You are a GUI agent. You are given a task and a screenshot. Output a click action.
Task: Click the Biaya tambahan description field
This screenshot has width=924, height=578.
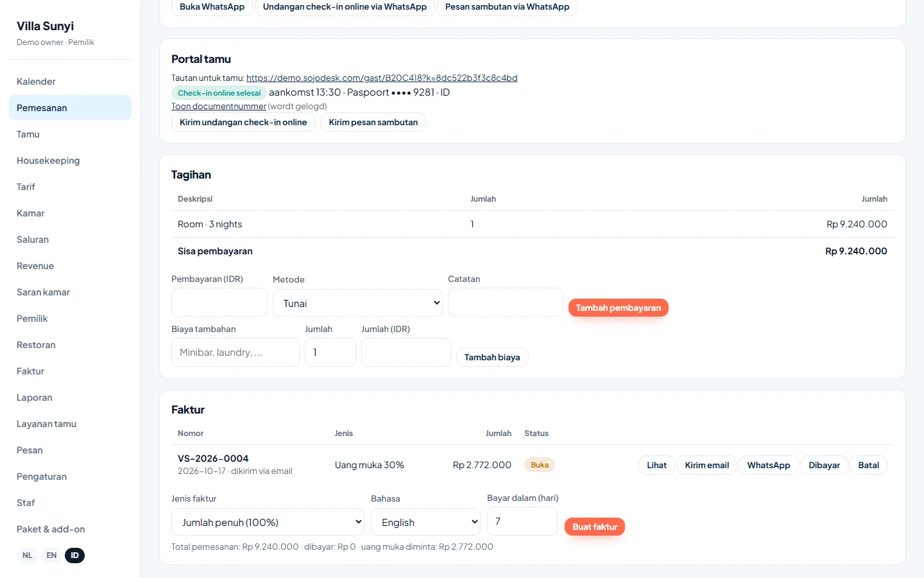(235, 353)
